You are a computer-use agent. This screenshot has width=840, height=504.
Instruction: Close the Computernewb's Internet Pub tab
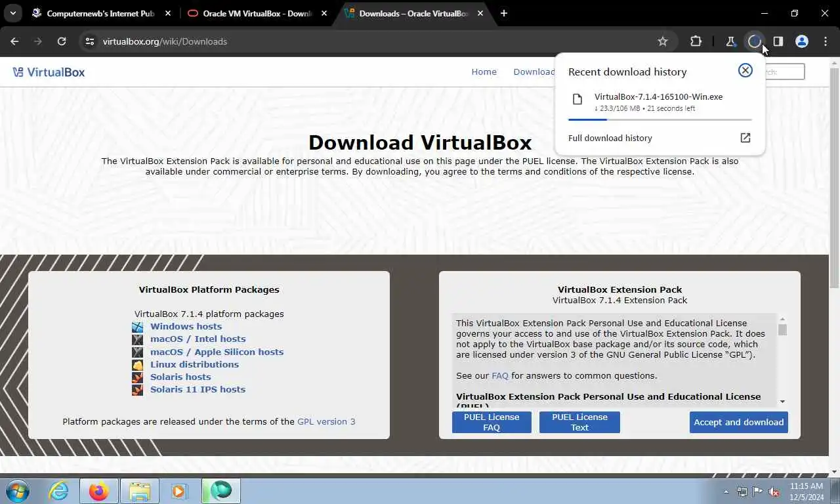coord(168,13)
